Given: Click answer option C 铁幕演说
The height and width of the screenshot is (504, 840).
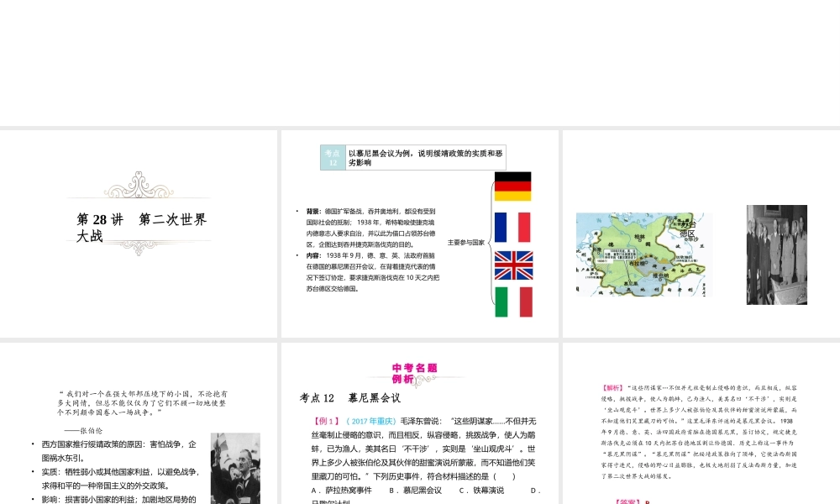Looking at the screenshot, I should [481, 491].
